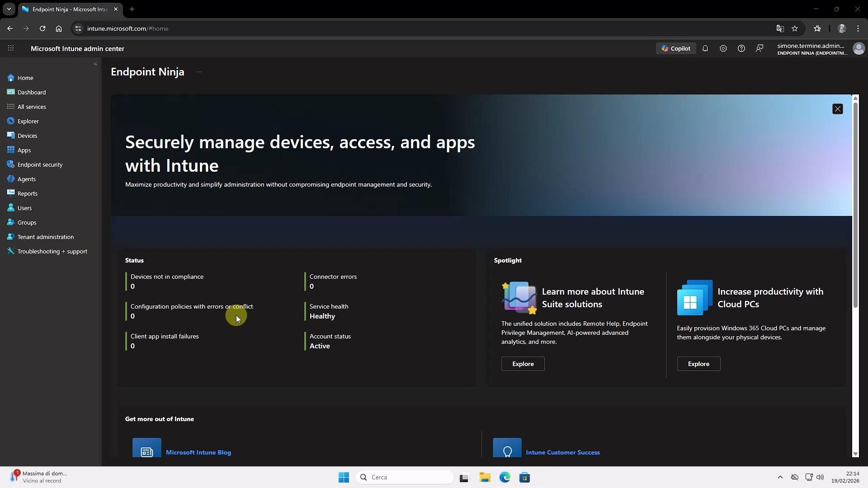Collapse the left navigation sidebar
Viewport: 868px width, 488px height.
(x=95, y=64)
